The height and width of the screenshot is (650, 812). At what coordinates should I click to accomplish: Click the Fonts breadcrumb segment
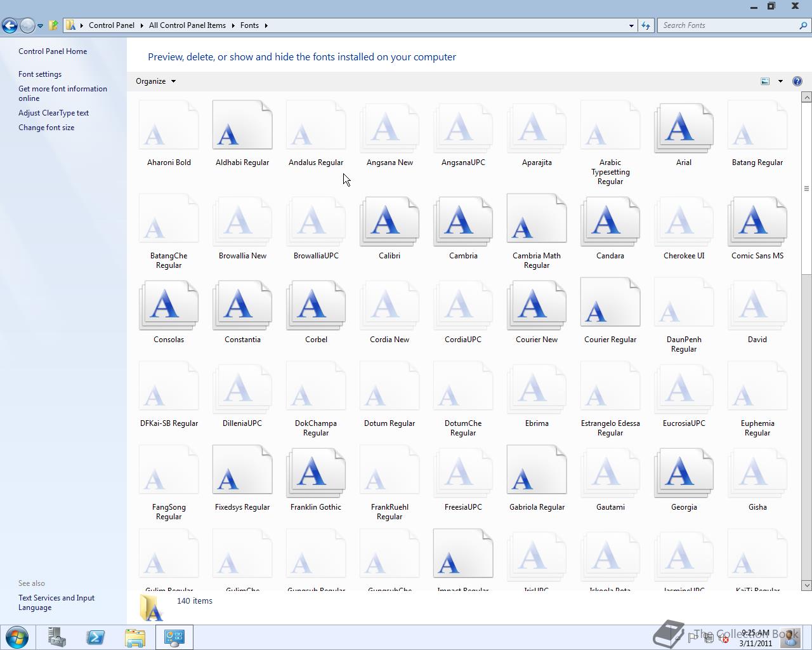coord(249,25)
